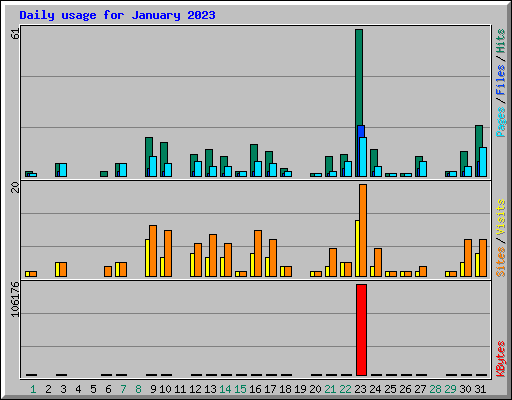
Task: Click day label 9 on x-axis
Action: coord(153,389)
